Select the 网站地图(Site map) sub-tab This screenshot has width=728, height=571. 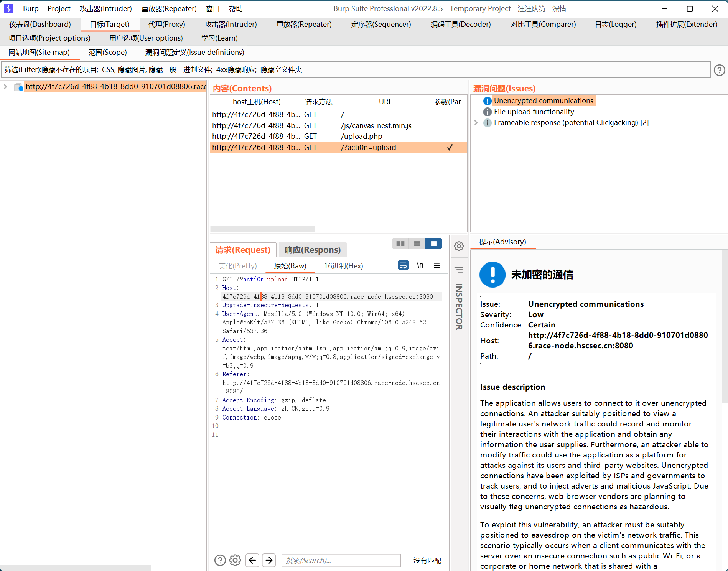[39, 53]
